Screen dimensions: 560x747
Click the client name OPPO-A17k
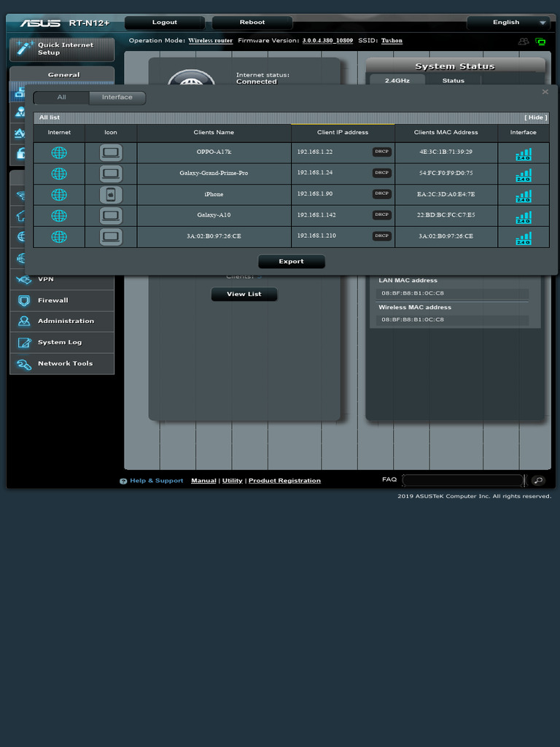click(214, 152)
